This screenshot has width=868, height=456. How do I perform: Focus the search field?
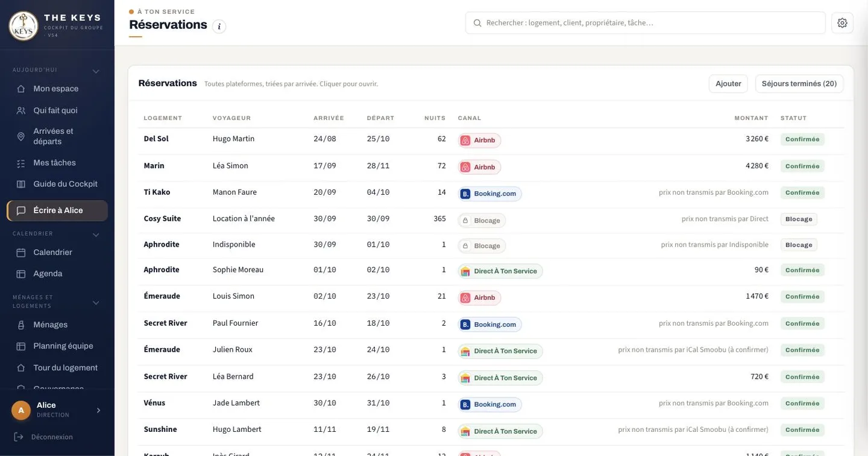[646, 23]
